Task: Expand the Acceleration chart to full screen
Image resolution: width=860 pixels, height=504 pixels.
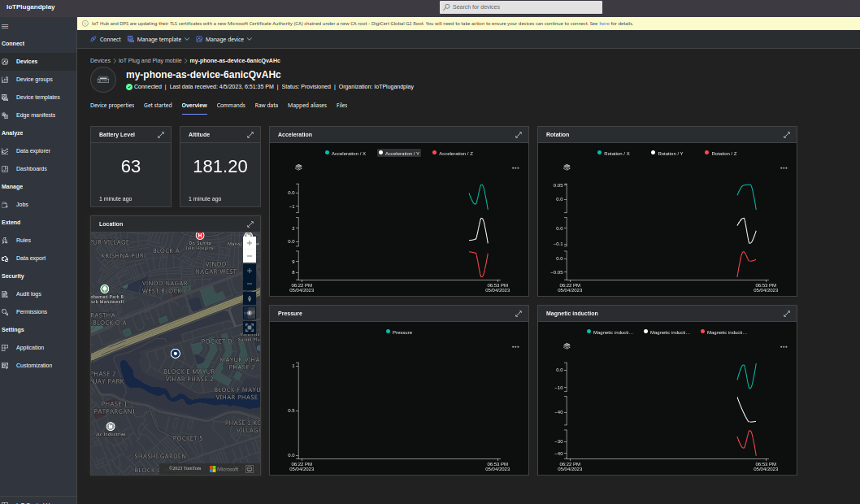Action: tap(519, 135)
